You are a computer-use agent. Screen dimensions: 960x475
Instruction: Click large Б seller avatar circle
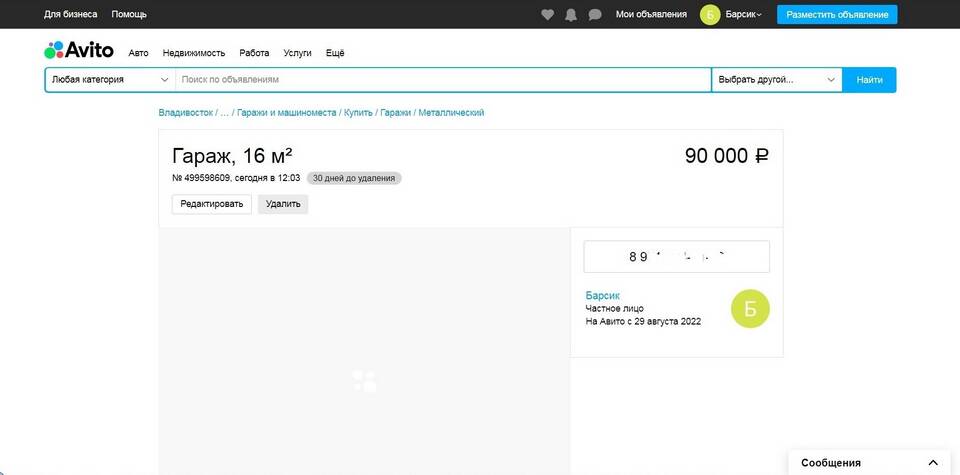pyautogui.click(x=750, y=308)
